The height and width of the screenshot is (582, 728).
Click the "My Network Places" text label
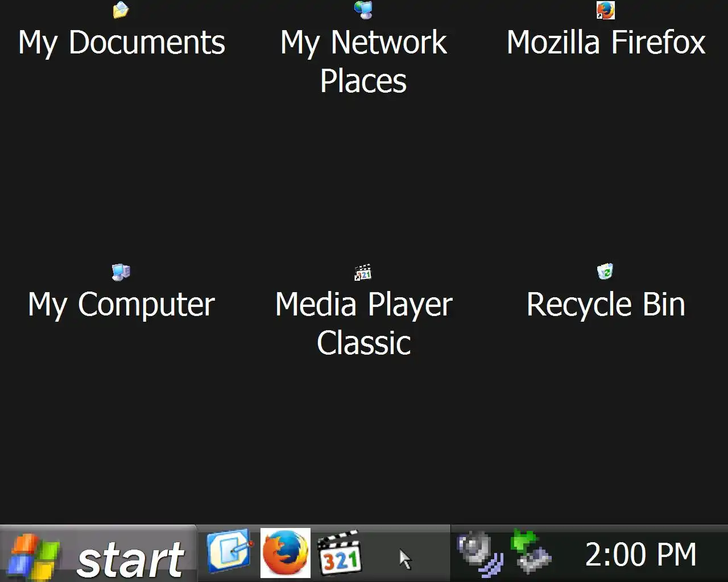pyautogui.click(x=363, y=61)
